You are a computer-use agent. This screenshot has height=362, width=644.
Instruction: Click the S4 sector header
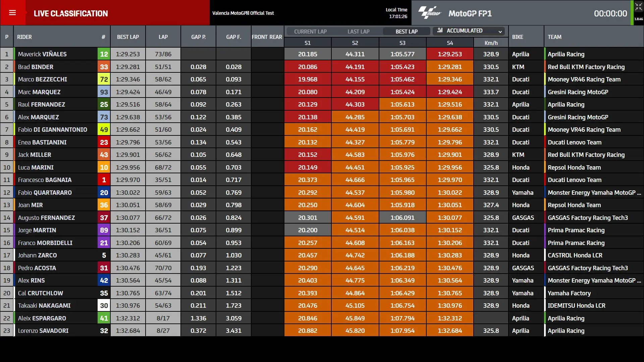click(x=450, y=43)
